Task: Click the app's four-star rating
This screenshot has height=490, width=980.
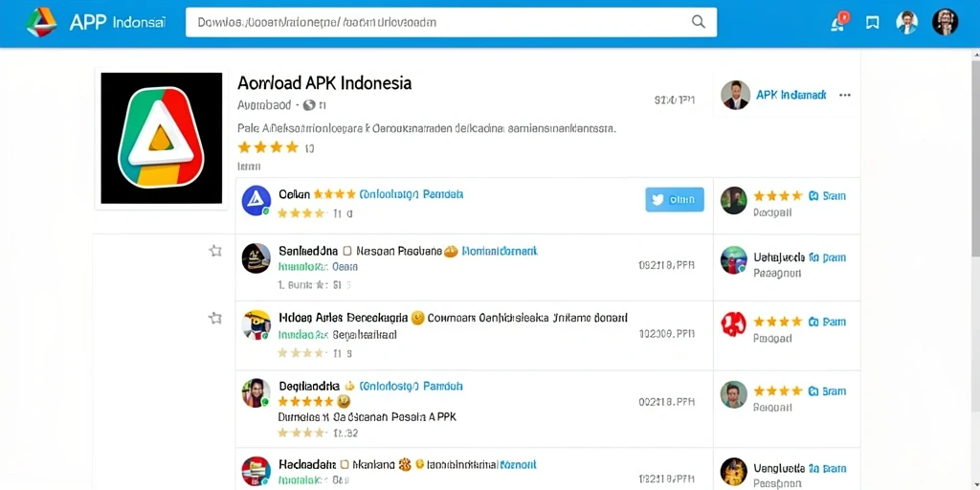Action: [269, 147]
